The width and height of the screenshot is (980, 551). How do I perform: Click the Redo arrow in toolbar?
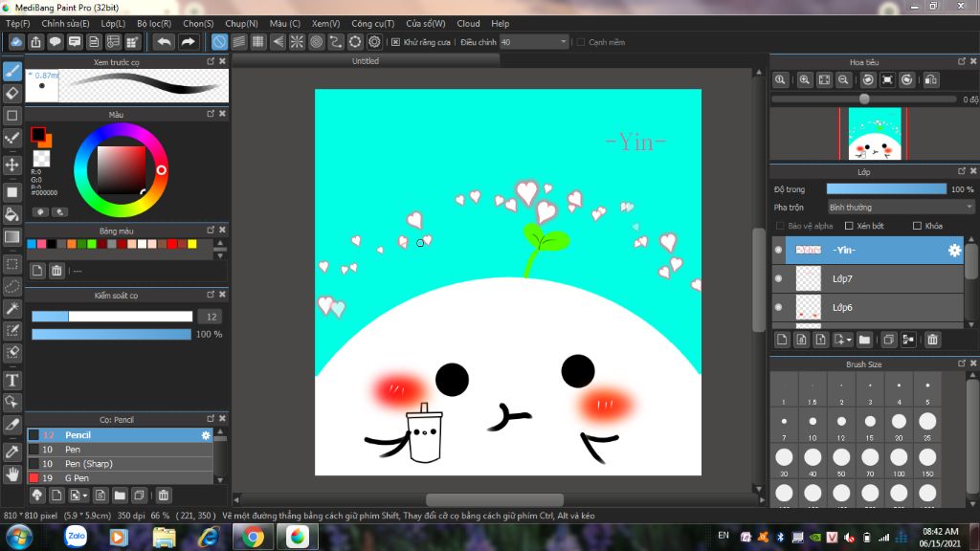click(x=189, y=42)
